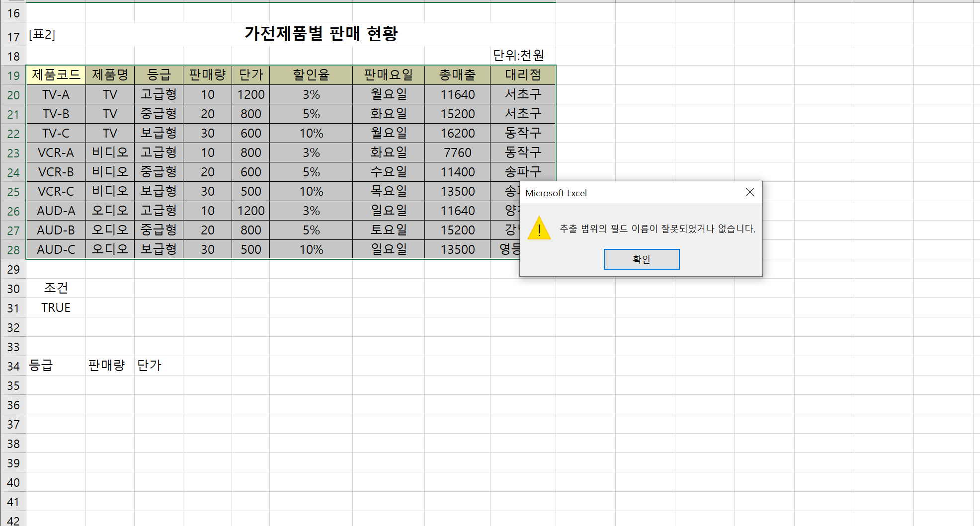980x526 pixels.
Task: Click the 대리점 header cell
Action: click(523, 75)
